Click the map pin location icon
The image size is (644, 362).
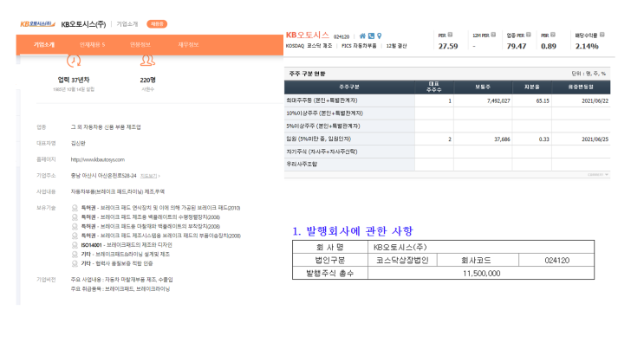click(x=380, y=36)
